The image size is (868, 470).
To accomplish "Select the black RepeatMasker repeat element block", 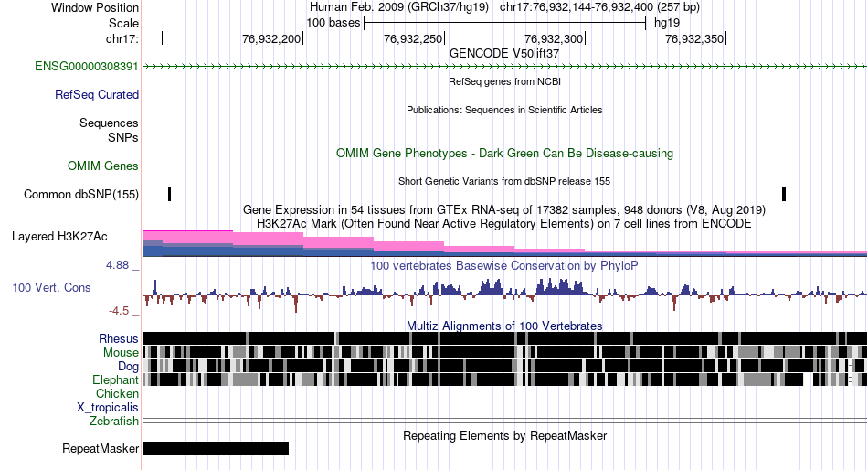I will click(x=216, y=448).
